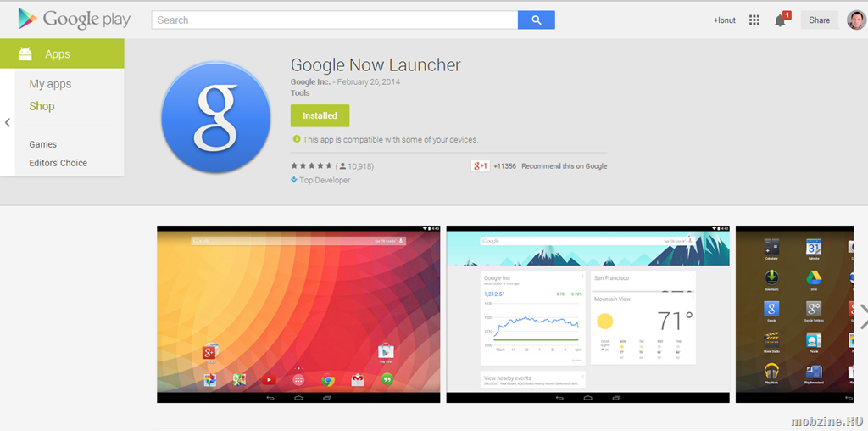Click the +Ionut profile link
Image resolution: width=868 pixels, height=431 pixels.
click(x=724, y=20)
